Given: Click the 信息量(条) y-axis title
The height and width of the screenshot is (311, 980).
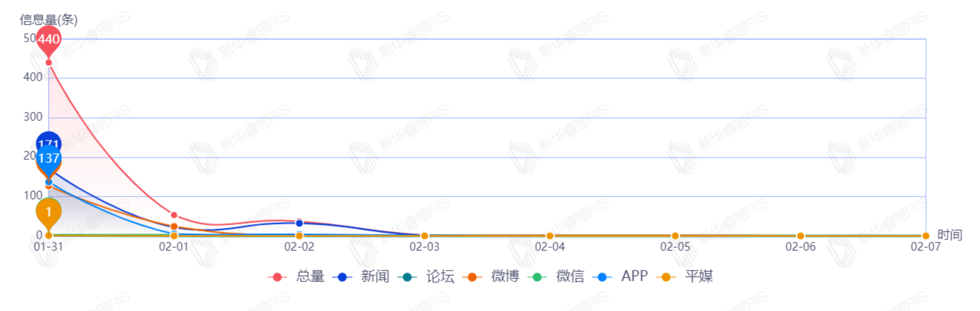Looking at the screenshot, I should coord(48,20).
